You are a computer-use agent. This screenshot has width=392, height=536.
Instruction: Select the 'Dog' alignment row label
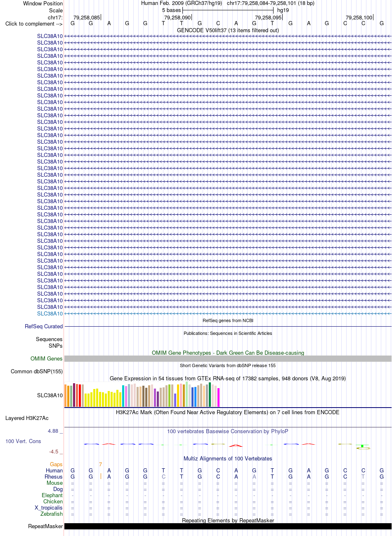58,489
